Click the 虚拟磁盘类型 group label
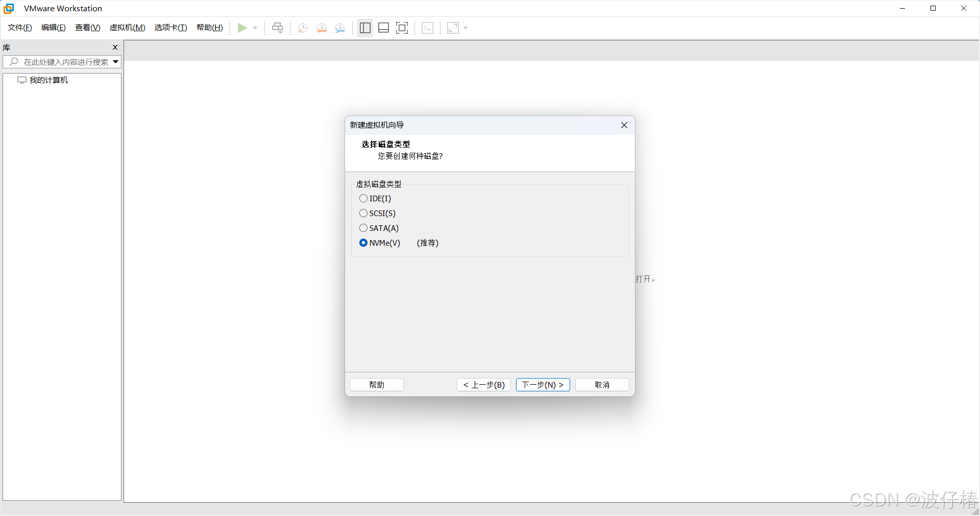 (x=379, y=184)
